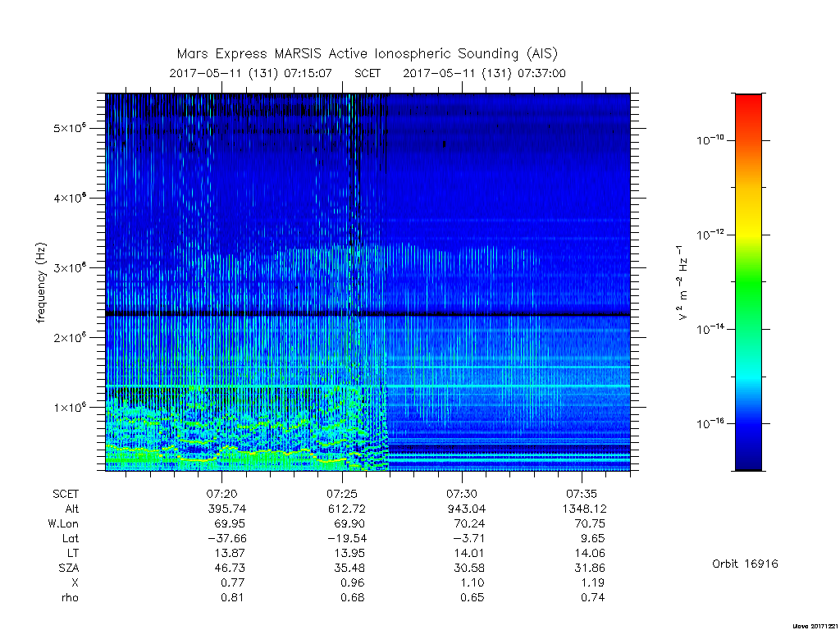Select the 07:20 SCET time label

(221, 494)
